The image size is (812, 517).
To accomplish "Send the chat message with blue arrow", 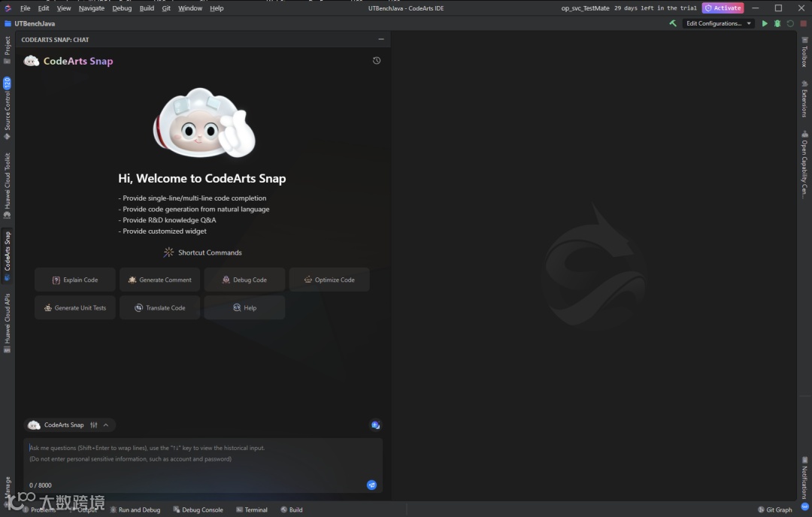I will (x=372, y=485).
